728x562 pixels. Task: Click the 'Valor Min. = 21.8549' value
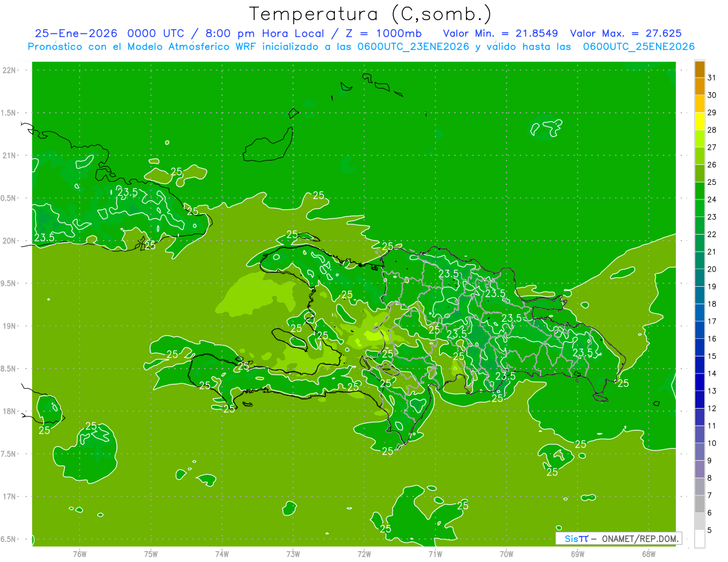click(x=500, y=33)
